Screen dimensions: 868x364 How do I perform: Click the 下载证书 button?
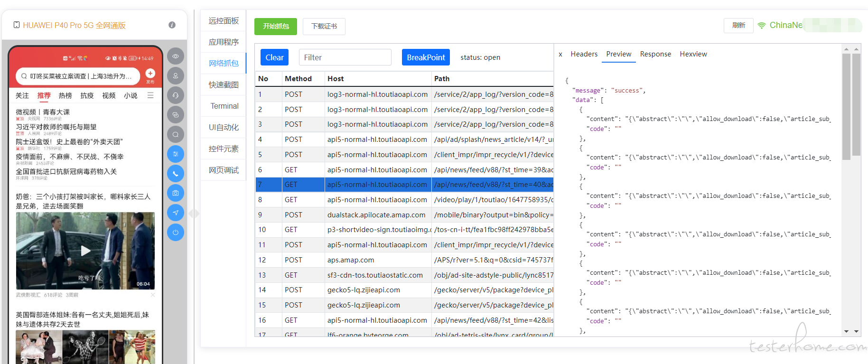coord(324,26)
